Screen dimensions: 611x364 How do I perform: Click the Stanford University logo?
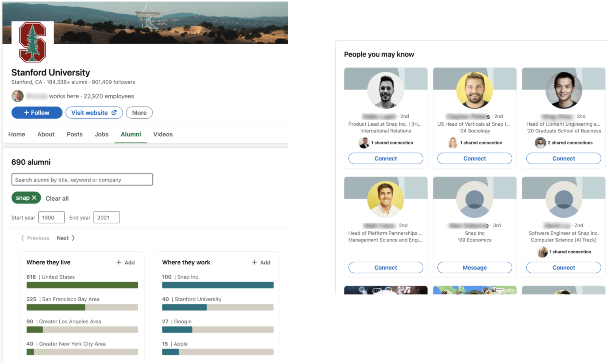point(32,42)
